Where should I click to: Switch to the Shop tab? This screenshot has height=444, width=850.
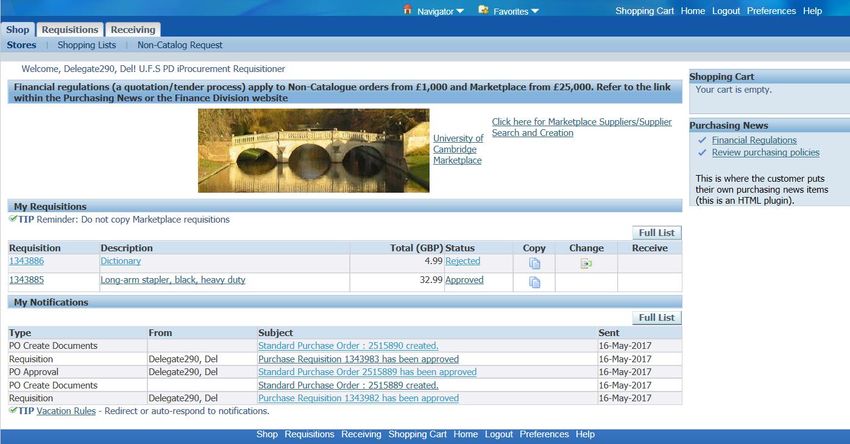pyautogui.click(x=18, y=30)
